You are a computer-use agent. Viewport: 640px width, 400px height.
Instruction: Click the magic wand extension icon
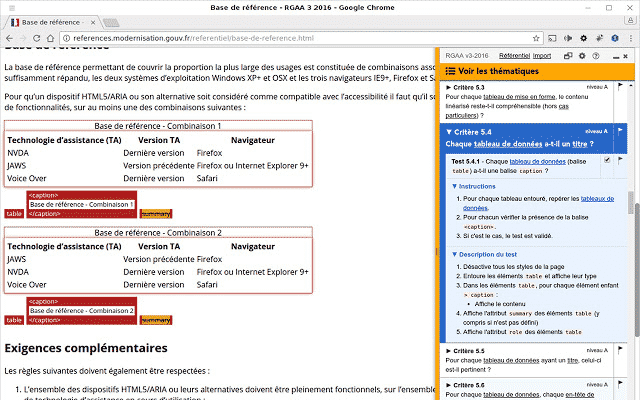tap(599, 38)
